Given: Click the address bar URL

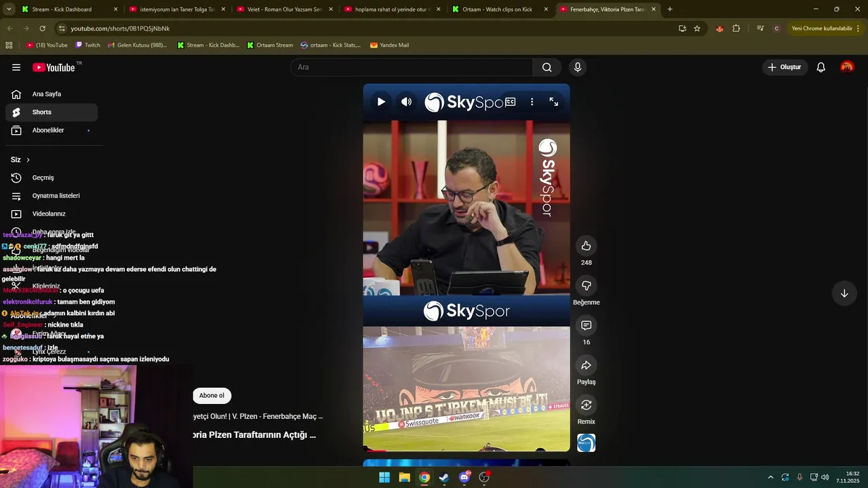Looking at the screenshot, I should tap(120, 28).
